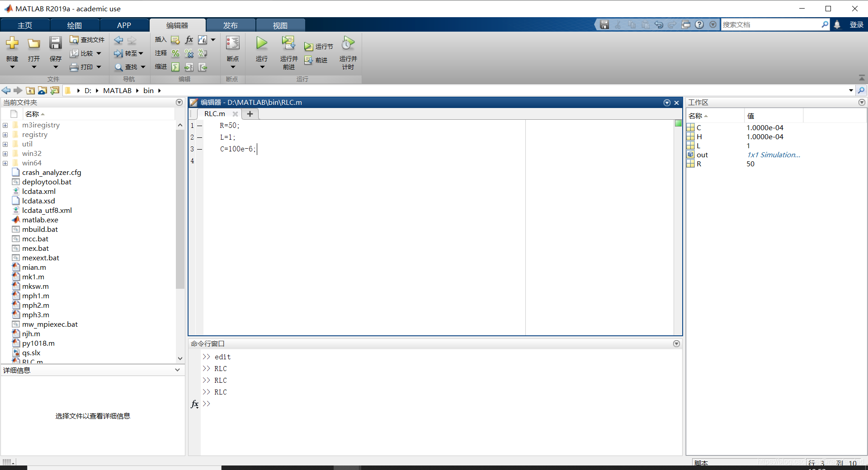This screenshot has height=470, width=868.
Task: Open the 转至 (Go To) dropdown
Action: tap(141, 53)
